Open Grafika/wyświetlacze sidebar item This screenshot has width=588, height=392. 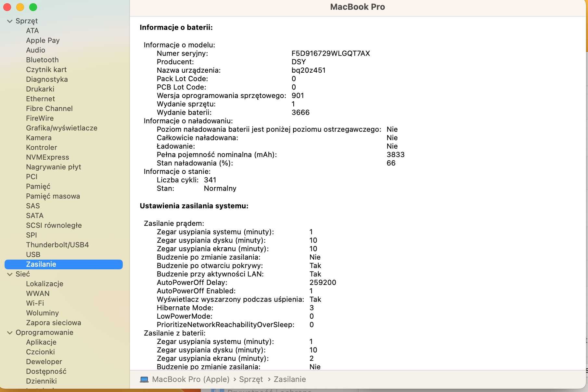click(62, 128)
